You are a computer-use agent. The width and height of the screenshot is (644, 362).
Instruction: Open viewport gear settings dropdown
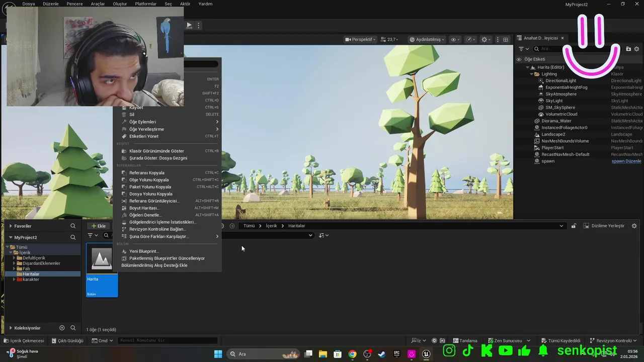point(486,39)
